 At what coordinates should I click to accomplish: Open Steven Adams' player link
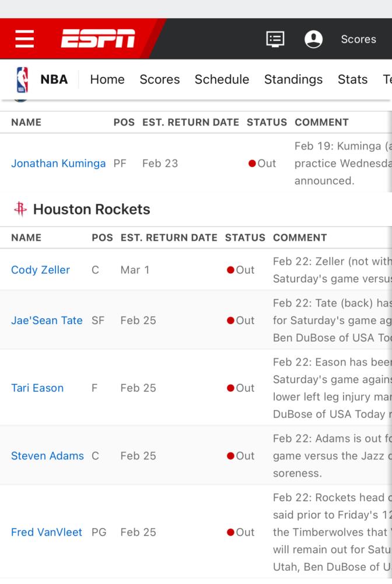tap(47, 456)
